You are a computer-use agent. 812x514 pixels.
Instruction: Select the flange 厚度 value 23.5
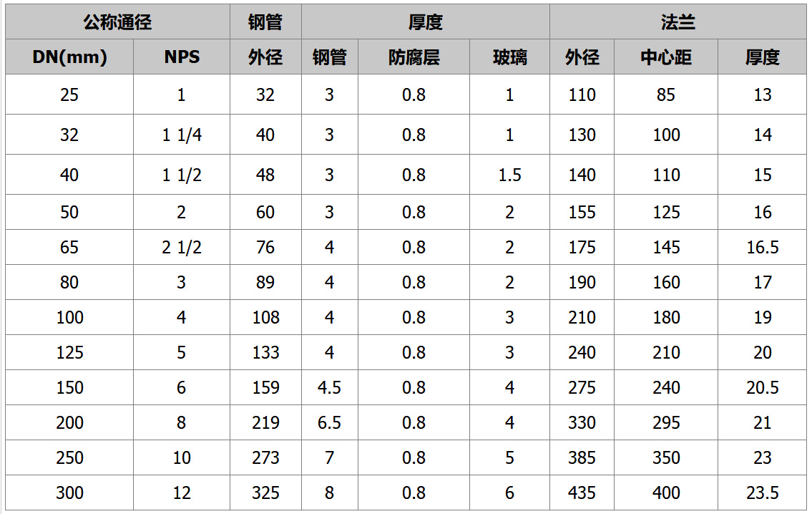[763, 493]
